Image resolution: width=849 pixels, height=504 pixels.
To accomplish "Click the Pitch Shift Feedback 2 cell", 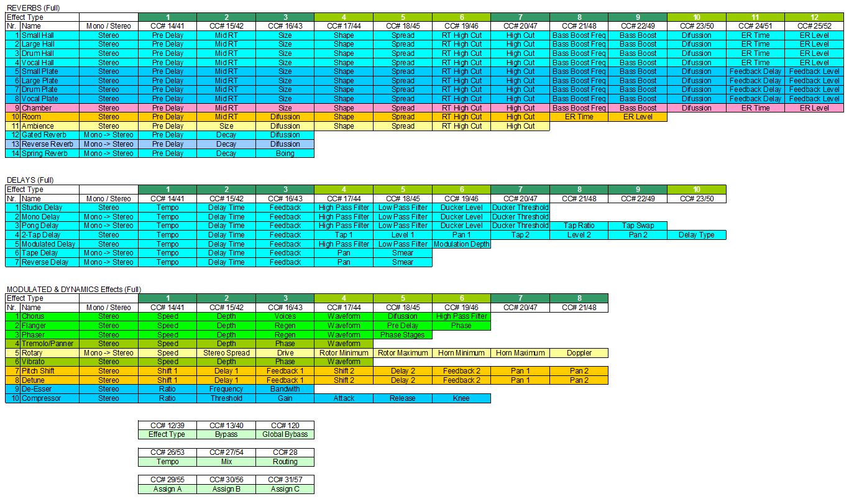I will point(461,371).
